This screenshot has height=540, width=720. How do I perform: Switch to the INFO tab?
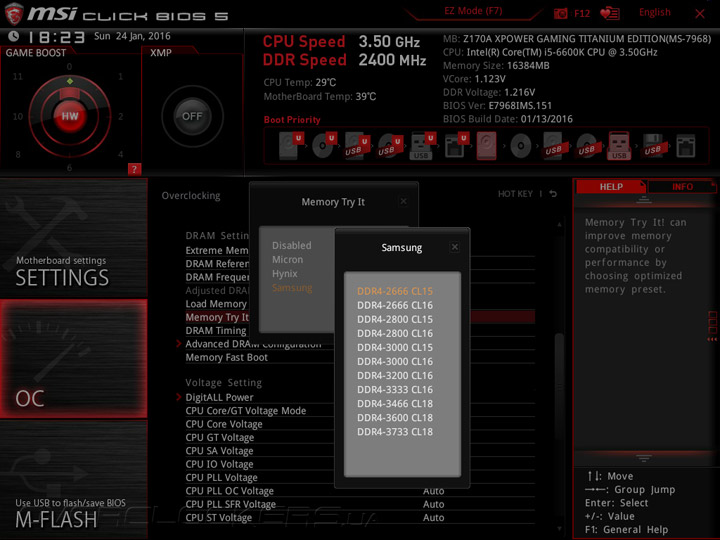click(682, 187)
